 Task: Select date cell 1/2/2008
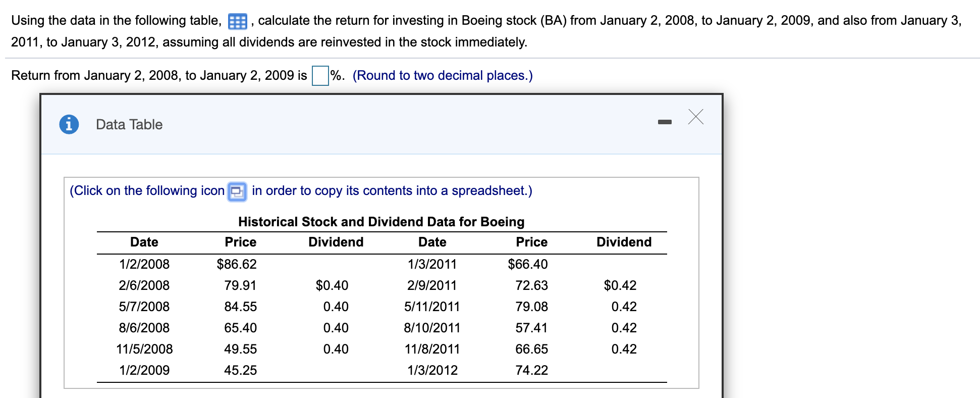coord(144,264)
